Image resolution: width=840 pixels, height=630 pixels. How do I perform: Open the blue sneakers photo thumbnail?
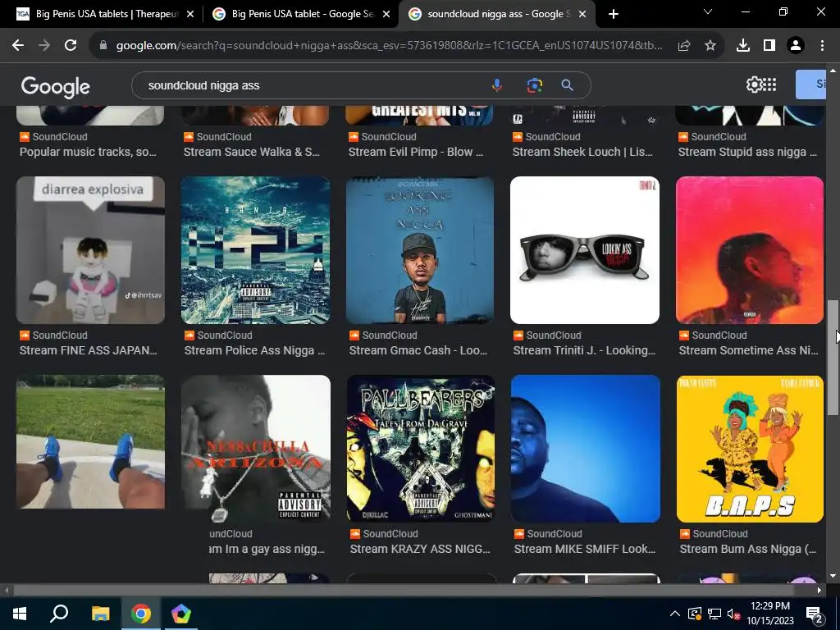point(90,442)
